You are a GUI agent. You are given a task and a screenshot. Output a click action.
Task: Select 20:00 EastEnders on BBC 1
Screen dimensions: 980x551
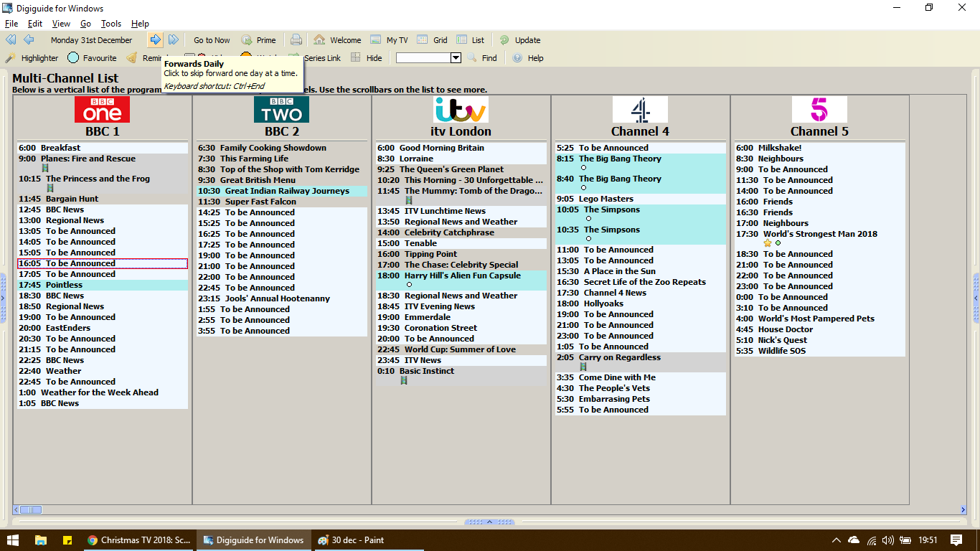(x=103, y=328)
